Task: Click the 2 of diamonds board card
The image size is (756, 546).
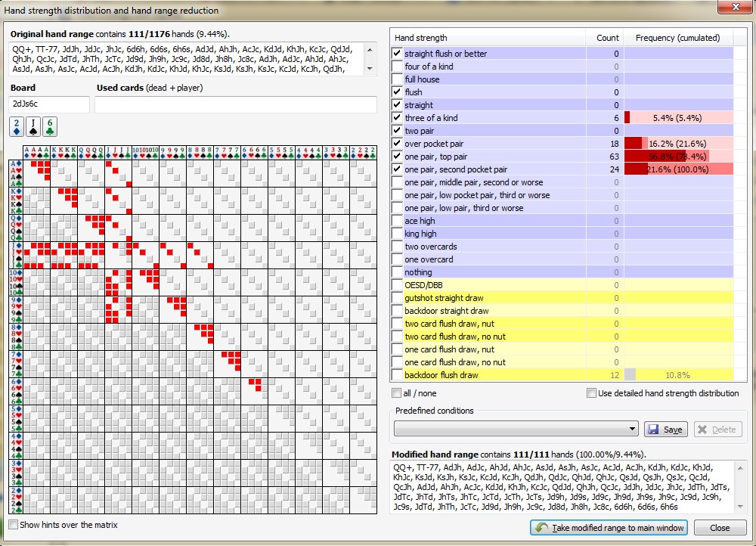Action: [x=17, y=126]
